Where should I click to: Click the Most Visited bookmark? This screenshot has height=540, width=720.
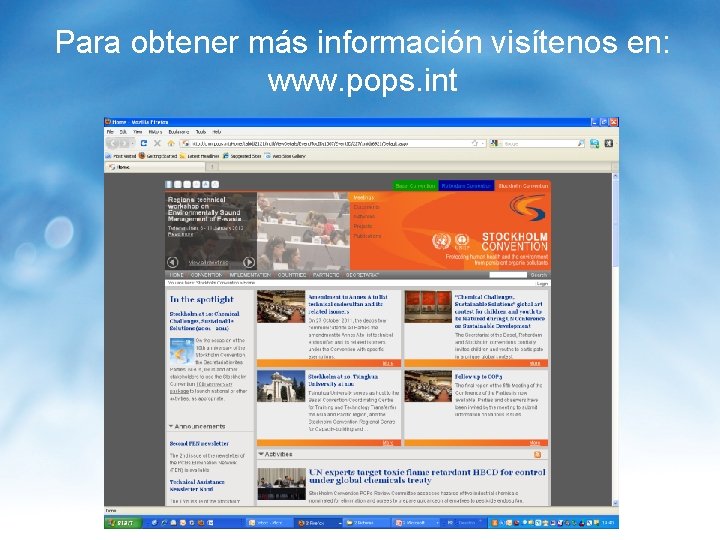pos(121,156)
